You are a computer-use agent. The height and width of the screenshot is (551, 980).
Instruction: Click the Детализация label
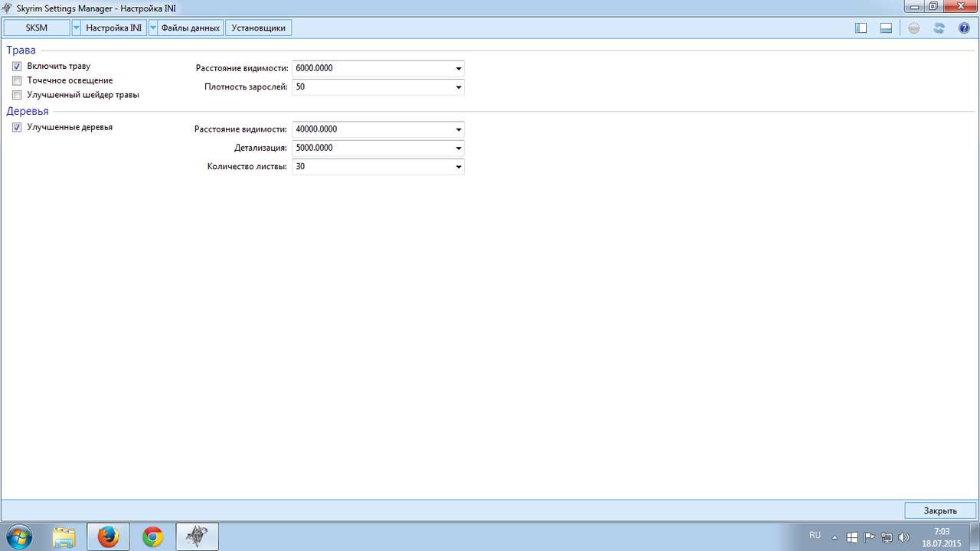(x=261, y=148)
